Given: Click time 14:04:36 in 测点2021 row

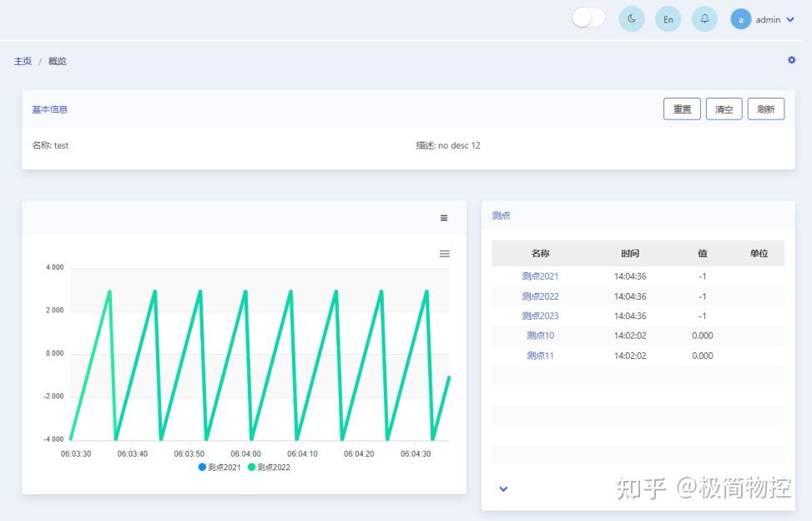Looking at the screenshot, I should coord(630,276).
